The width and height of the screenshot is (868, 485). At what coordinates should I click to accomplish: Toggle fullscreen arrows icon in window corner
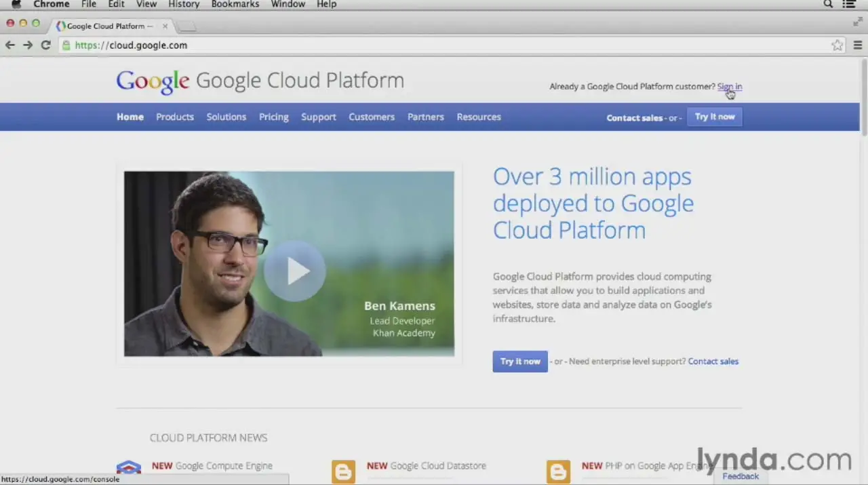coord(857,22)
